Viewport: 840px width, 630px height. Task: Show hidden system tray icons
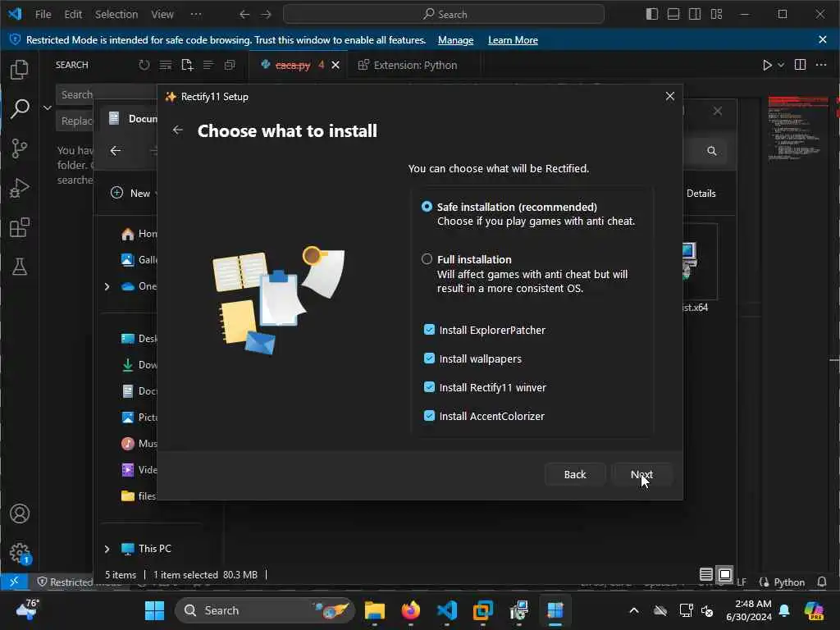tap(634, 610)
